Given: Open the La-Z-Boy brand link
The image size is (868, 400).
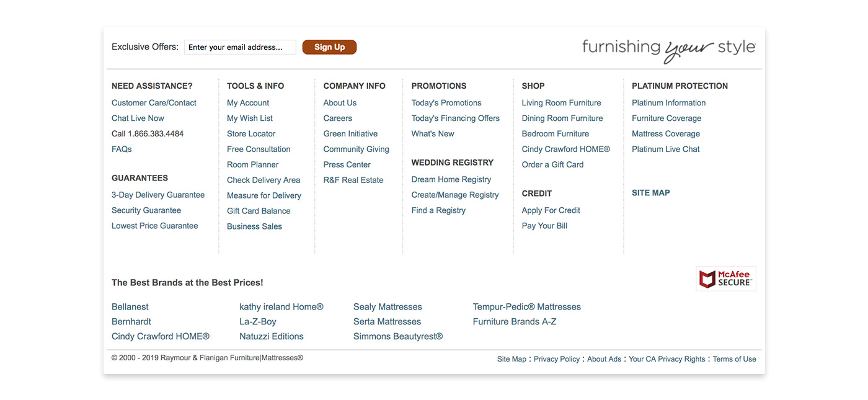Looking at the screenshot, I should (258, 322).
